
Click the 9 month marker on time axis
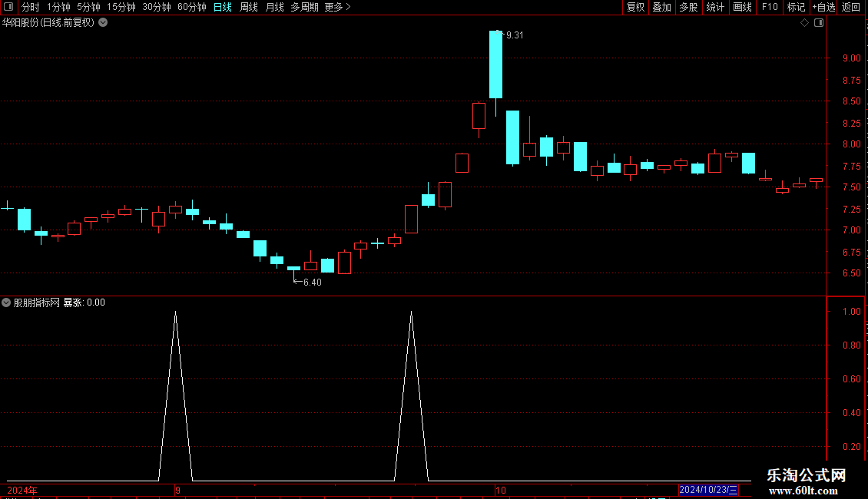(x=177, y=490)
